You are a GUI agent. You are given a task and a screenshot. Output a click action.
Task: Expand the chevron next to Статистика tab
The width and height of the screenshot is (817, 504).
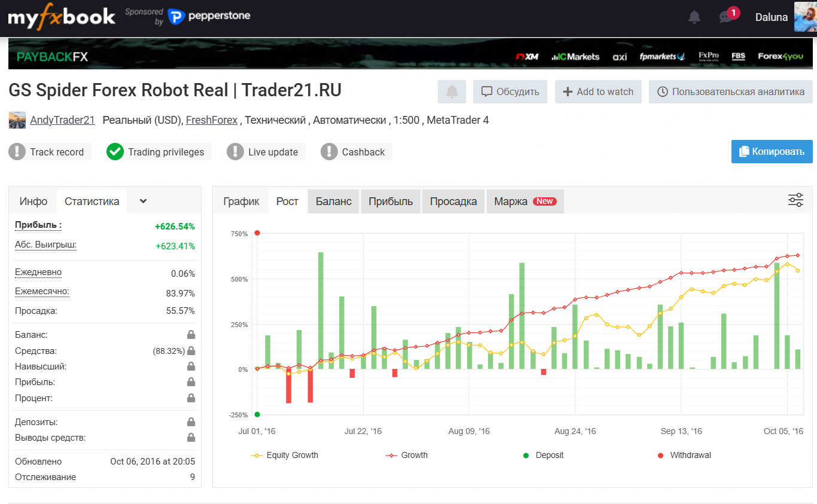[x=142, y=201]
